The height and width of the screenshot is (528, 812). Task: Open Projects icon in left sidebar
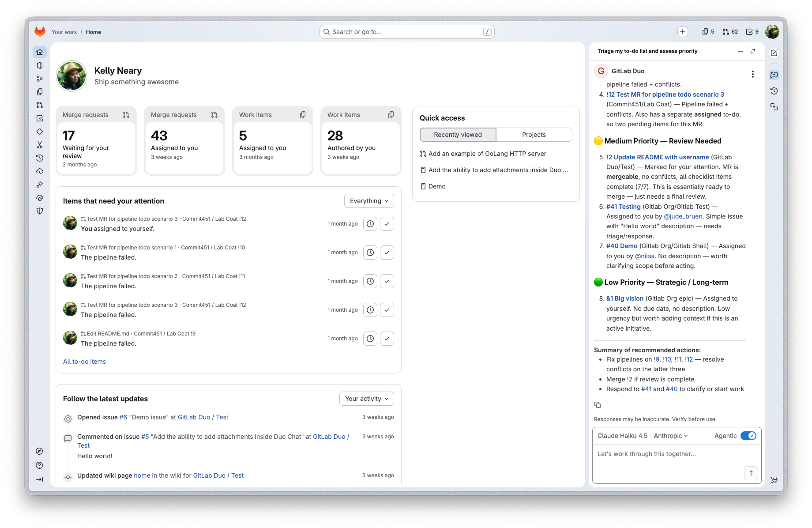click(x=40, y=65)
